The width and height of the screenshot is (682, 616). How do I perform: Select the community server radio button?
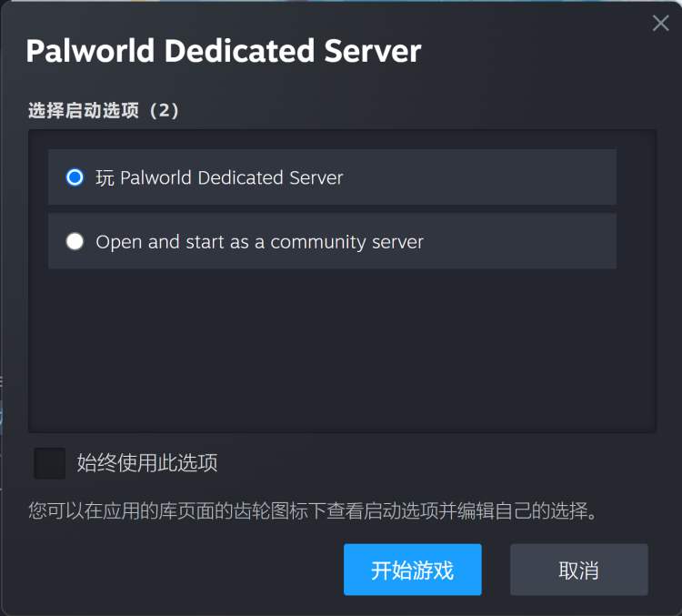(75, 241)
